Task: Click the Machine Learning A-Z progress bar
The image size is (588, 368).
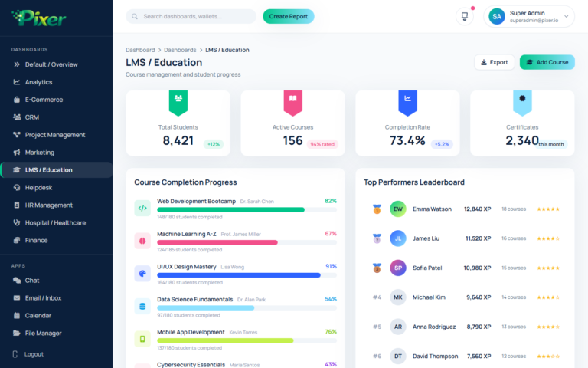Action: click(x=247, y=242)
